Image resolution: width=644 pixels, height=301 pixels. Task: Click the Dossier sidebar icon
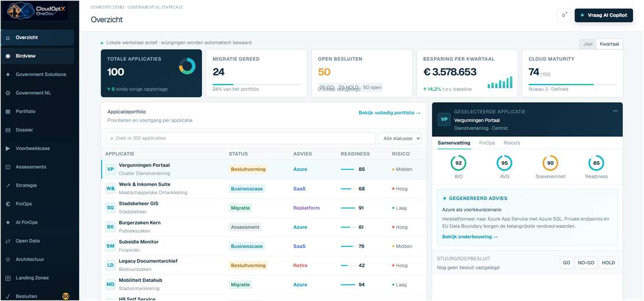pyautogui.click(x=8, y=130)
